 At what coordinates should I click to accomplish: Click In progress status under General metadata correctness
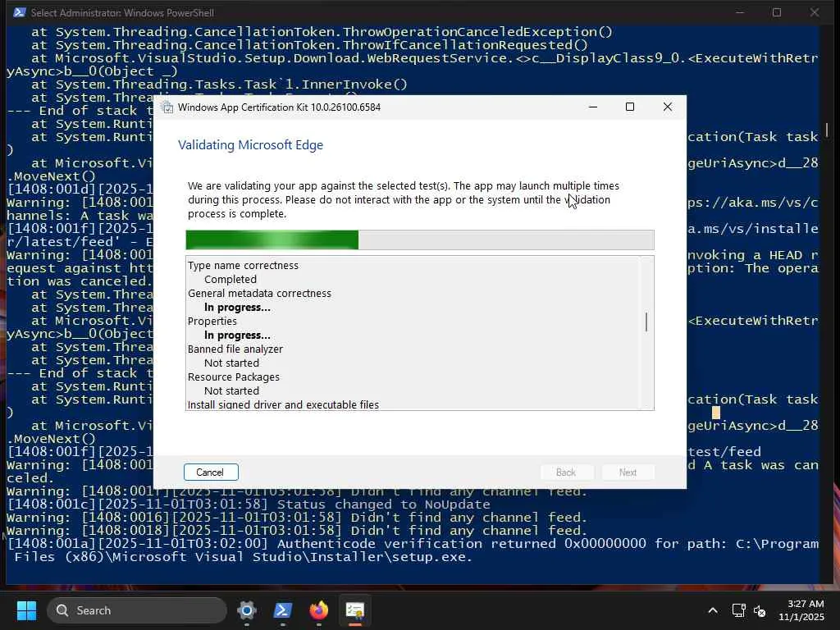(237, 308)
